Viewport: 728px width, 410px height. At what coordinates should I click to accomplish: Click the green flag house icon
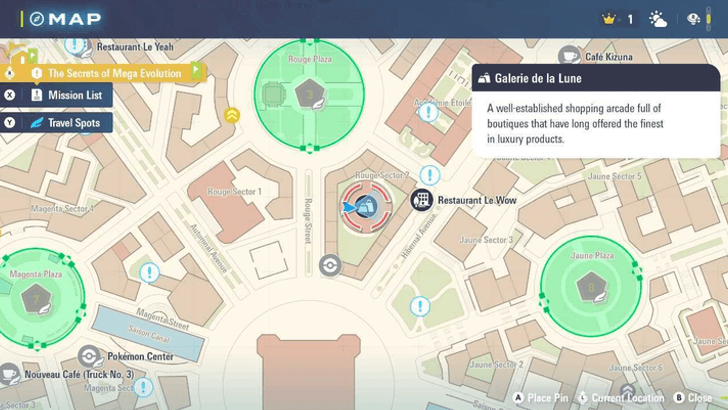pyautogui.click(x=23, y=56)
